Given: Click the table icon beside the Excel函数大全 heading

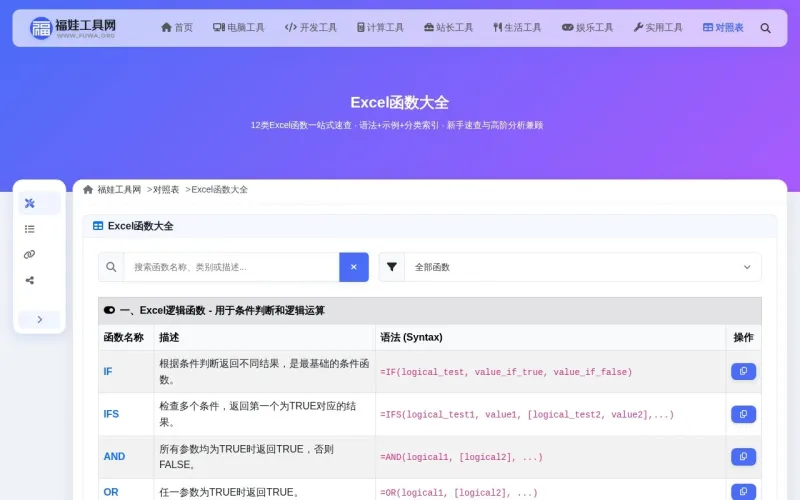Looking at the screenshot, I should coord(98,226).
